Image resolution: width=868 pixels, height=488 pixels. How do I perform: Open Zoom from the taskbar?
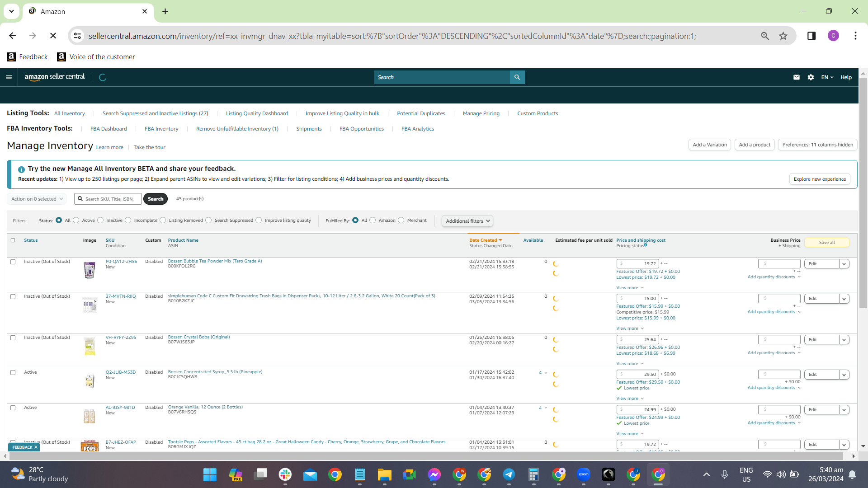click(584, 474)
